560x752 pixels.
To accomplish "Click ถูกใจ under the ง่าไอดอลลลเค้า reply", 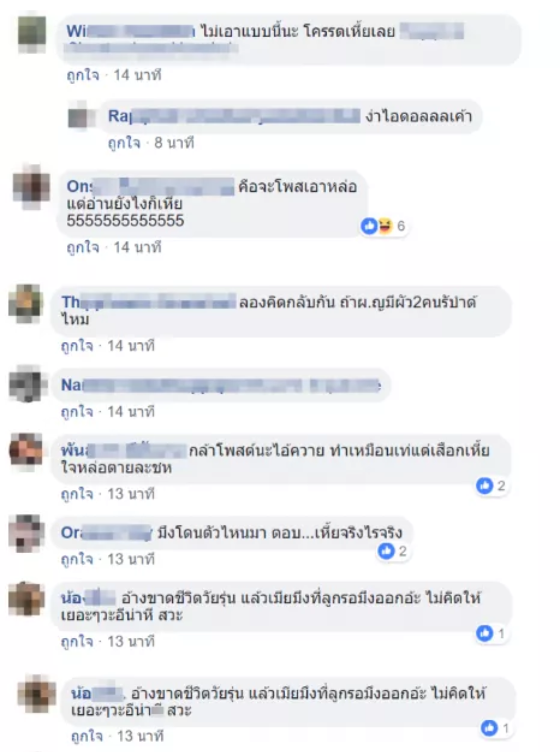I will pyautogui.click(x=124, y=143).
